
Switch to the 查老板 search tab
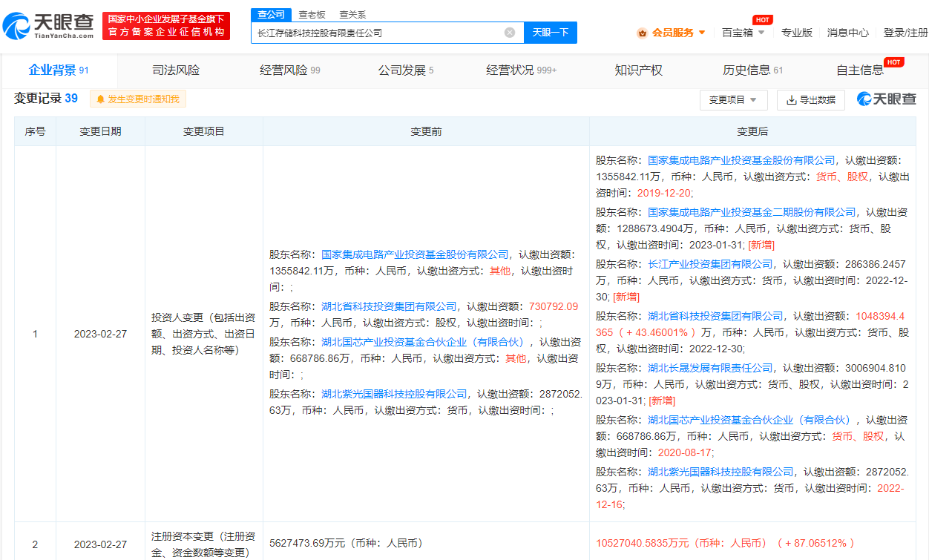(x=312, y=15)
